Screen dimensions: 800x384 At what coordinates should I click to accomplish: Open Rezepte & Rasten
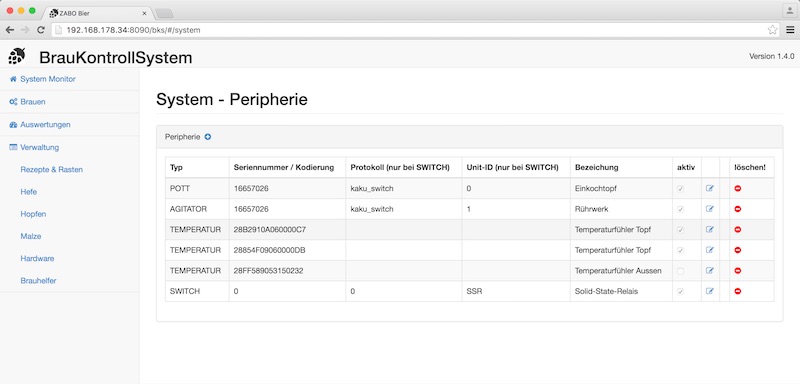pyautogui.click(x=52, y=169)
